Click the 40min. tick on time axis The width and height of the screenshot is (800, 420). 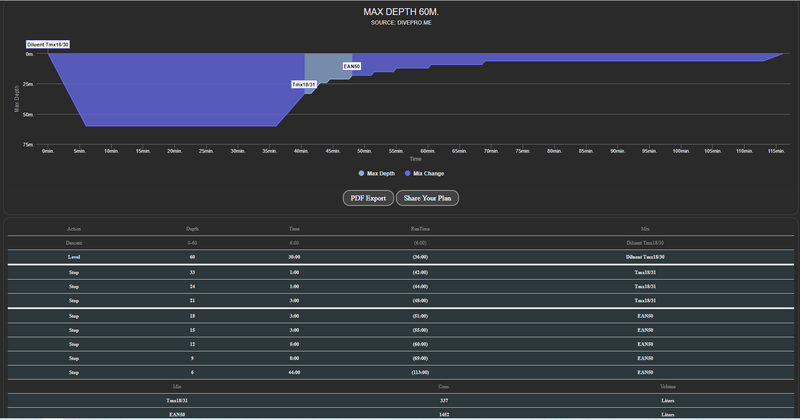coord(301,151)
